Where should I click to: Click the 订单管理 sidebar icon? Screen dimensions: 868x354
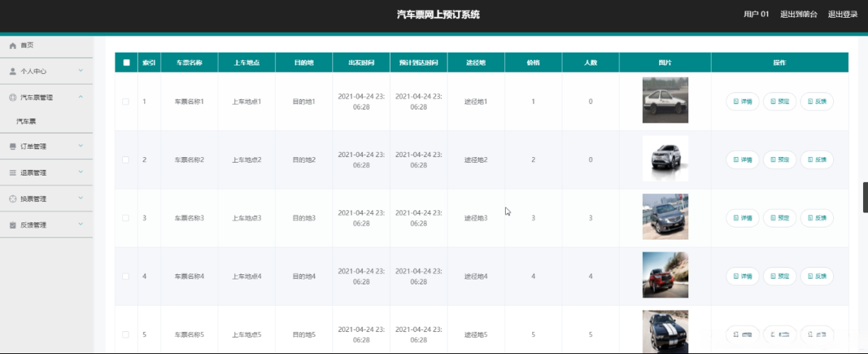(13, 147)
